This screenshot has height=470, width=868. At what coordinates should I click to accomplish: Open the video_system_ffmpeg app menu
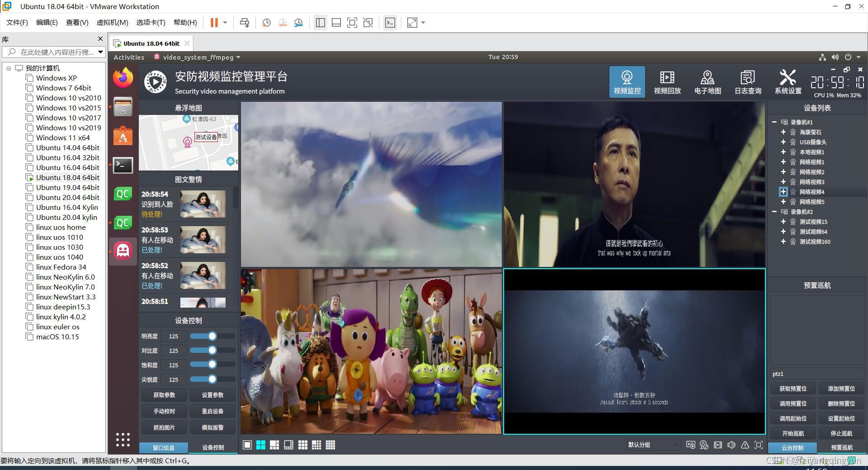(197, 57)
